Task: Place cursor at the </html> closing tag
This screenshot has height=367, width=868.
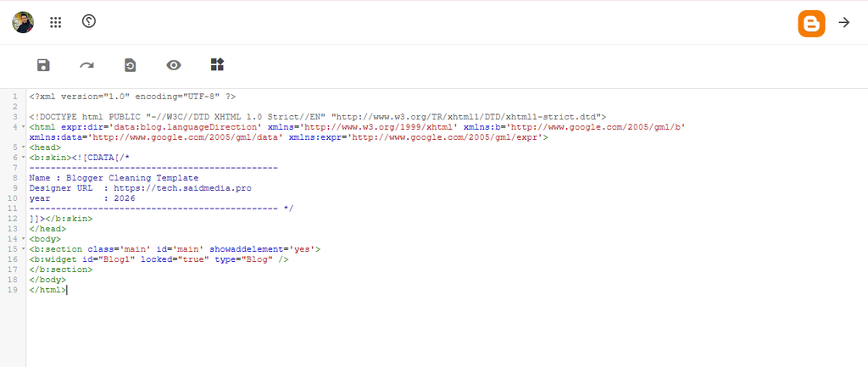Action: [47, 290]
